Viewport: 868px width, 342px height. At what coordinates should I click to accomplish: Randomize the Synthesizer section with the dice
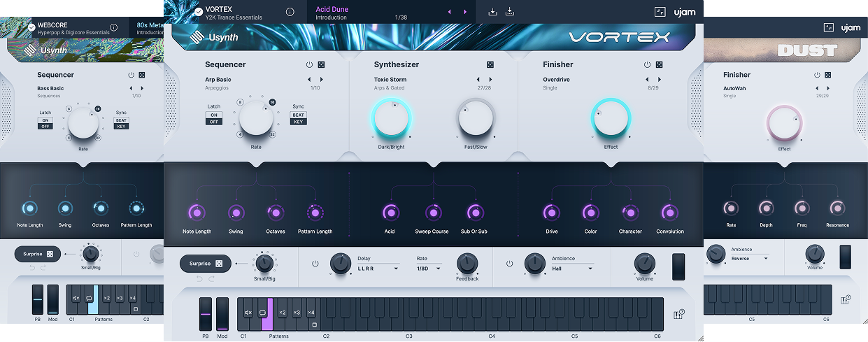[x=490, y=65]
